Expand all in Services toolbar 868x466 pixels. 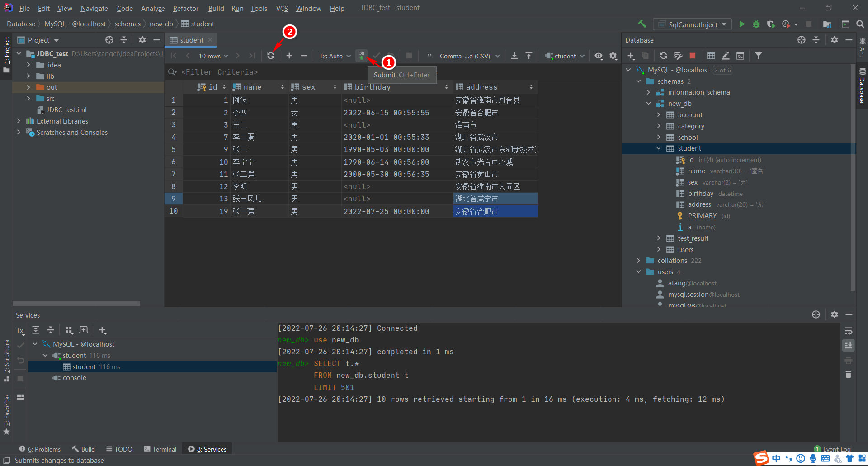pyautogui.click(x=36, y=330)
